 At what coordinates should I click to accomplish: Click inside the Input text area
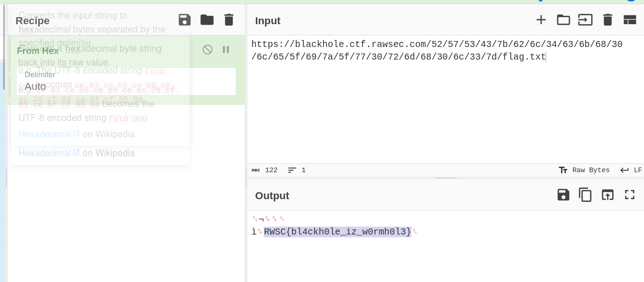tap(445, 99)
